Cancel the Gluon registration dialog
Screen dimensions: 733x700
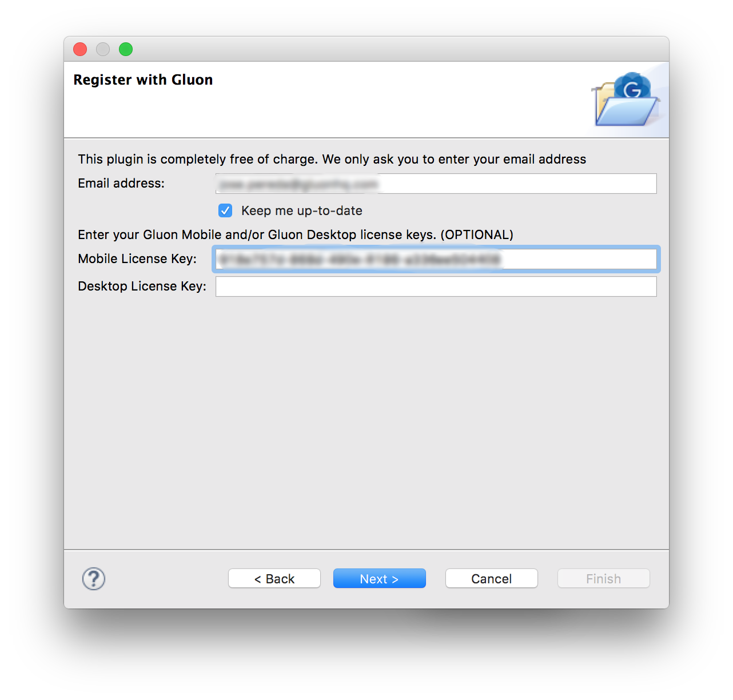click(x=492, y=579)
